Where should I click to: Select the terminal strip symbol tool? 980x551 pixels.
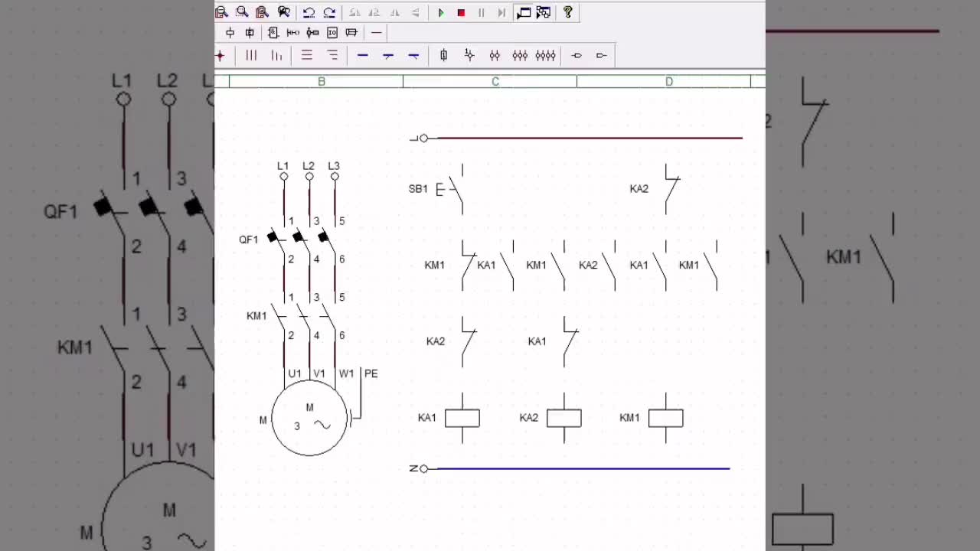[x=351, y=32]
